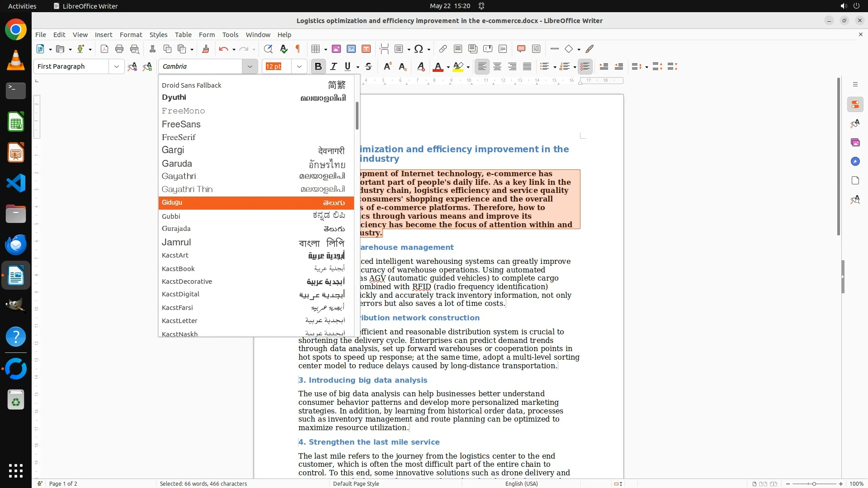Open the paragraph style dropdown
The image size is (868, 488).
116,66
